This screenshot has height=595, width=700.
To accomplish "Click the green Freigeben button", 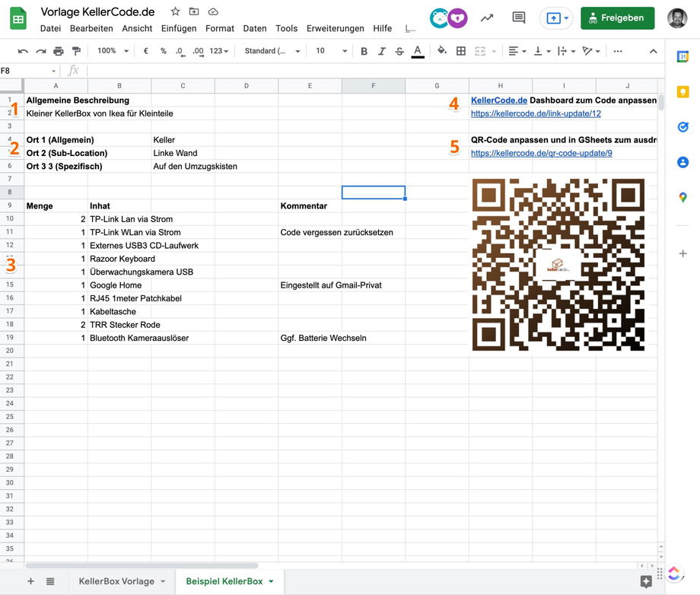I will (617, 17).
